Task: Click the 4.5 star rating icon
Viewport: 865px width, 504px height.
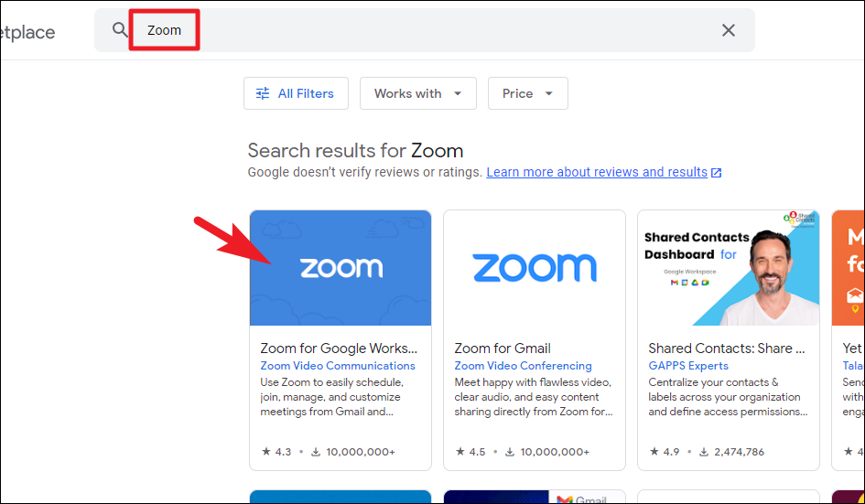Action: (460, 452)
